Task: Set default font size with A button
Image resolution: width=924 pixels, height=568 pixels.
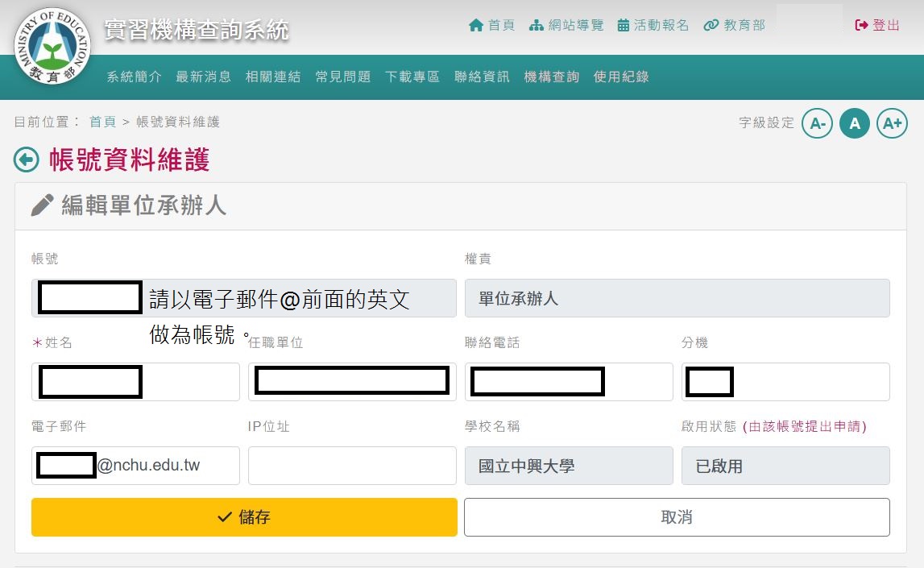Action: (x=855, y=123)
